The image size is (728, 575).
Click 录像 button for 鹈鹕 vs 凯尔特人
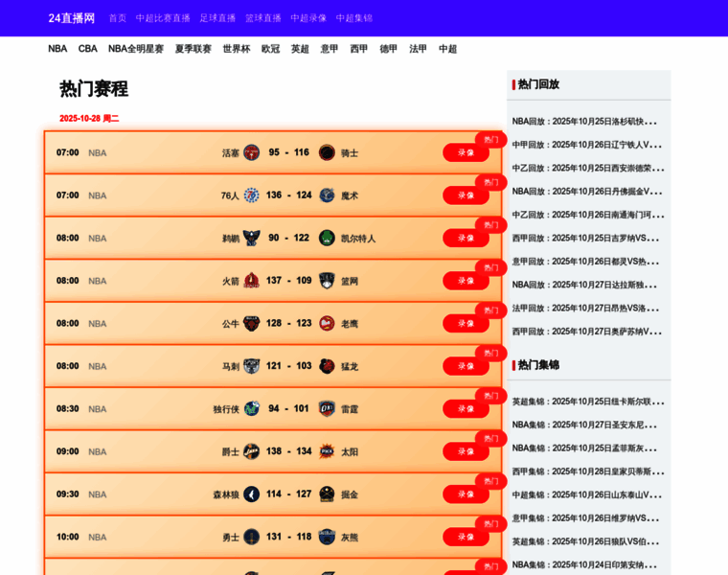[466, 238]
